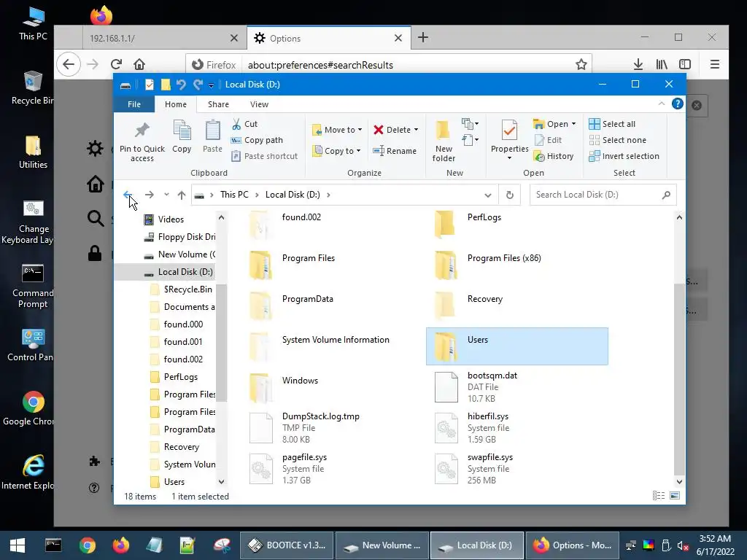Screen dimensions: 747x560
Task: Reload page in Firefox window
Action: pos(116,64)
